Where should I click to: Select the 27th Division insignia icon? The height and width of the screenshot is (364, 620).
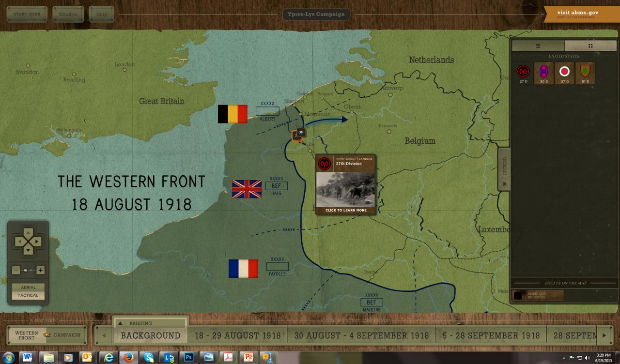point(523,72)
